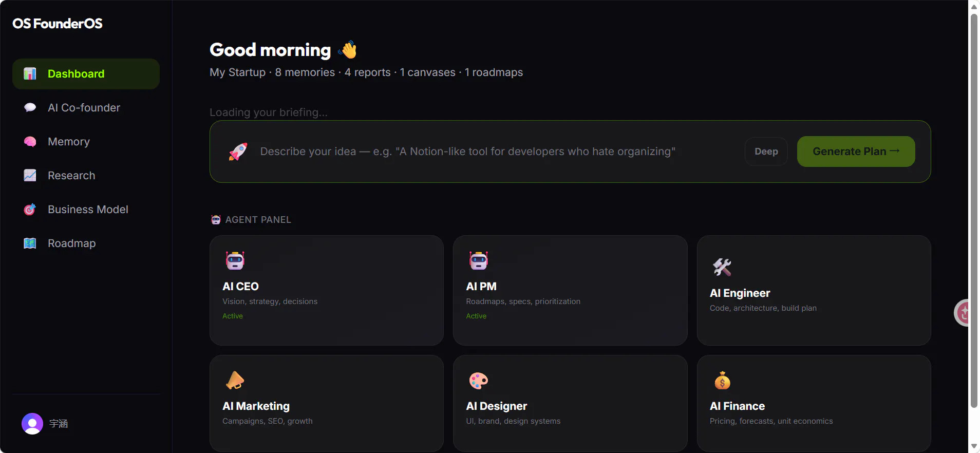The height and width of the screenshot is (453, 980).
Task: Click Pricing, forecasts, unit economics text
Action: tap(771, 421)
